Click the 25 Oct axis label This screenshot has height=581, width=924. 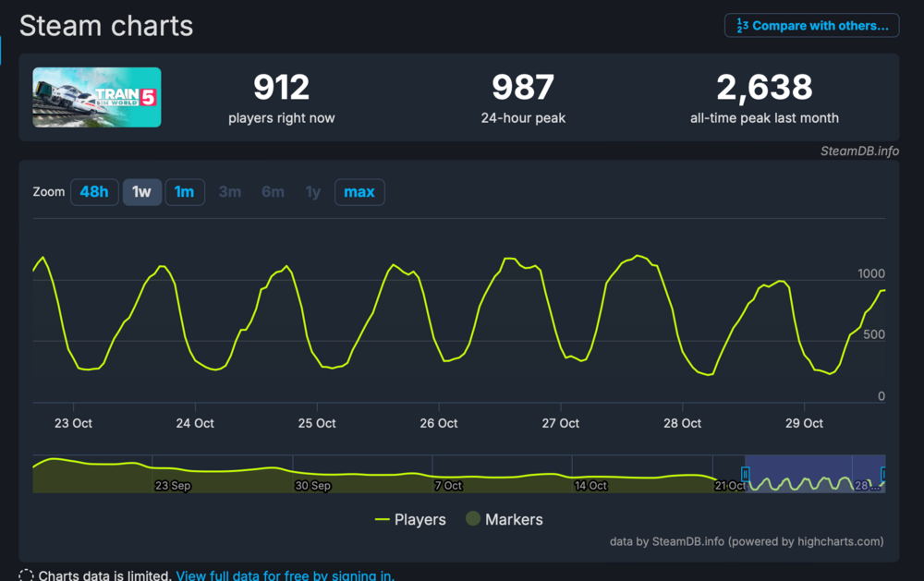pos(317,423)
